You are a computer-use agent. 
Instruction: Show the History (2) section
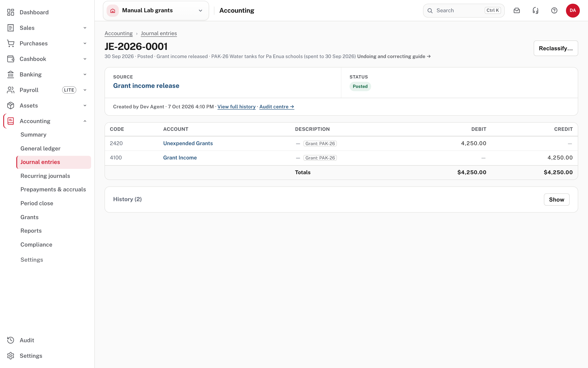(556, 200)
